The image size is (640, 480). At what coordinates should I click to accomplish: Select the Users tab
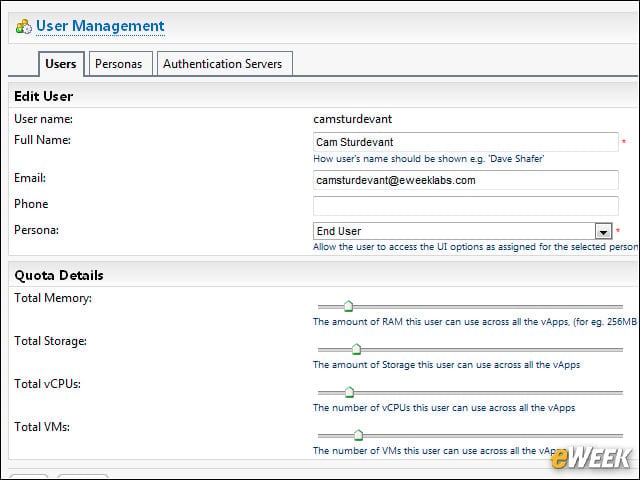[x=61, y=64]
